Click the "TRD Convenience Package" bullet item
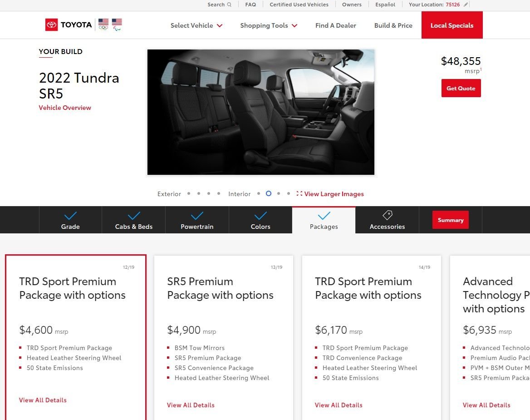 coord(363,358)
